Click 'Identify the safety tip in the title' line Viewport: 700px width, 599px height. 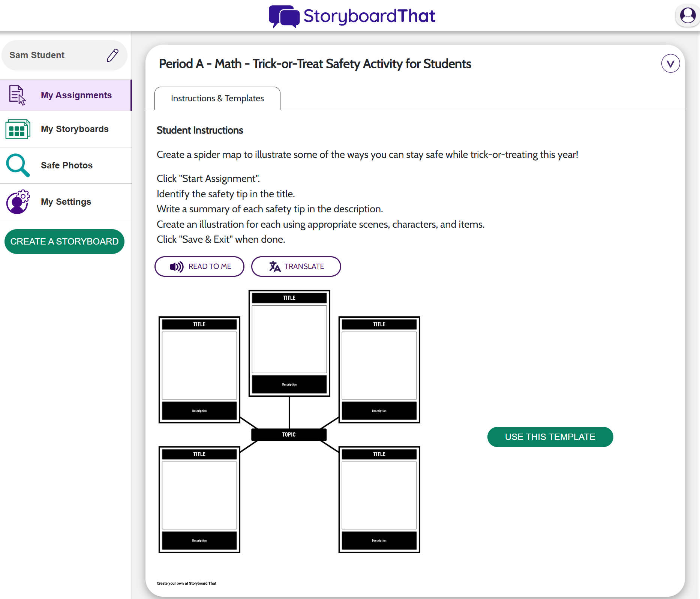[226, 194]
